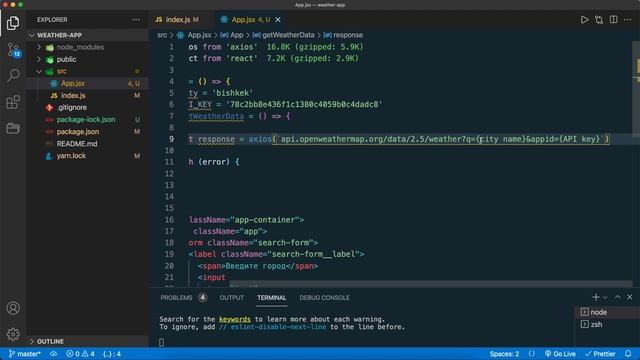The height and width of the screenshot is (360, 640).
Task: Click the braces 4 indicator in status bar
Action: (x=112, y=354)
